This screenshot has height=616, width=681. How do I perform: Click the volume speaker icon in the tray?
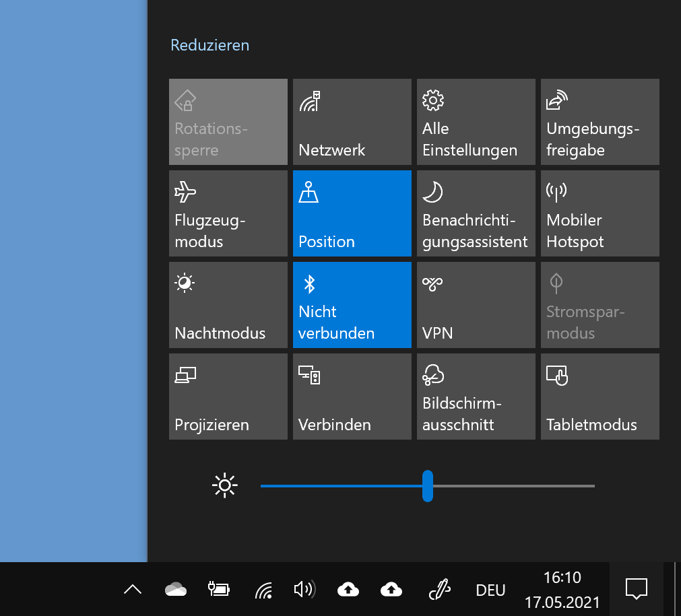[x=305, y=590]
